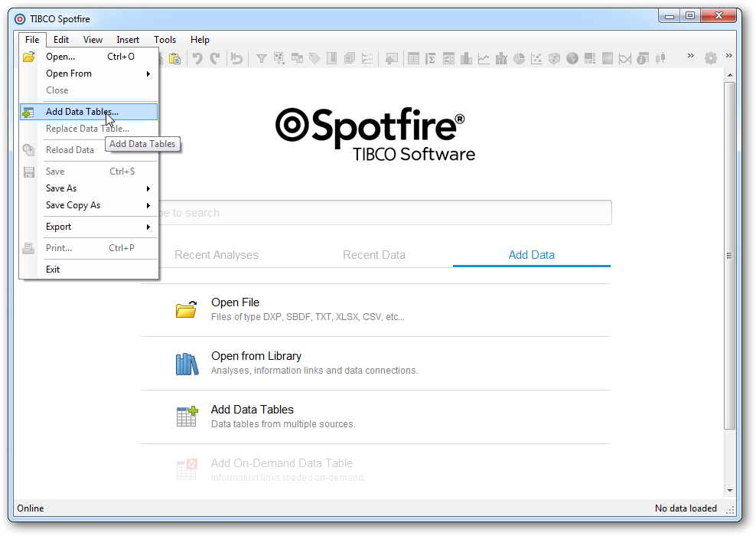Viewport: 756px width, 536px height.
Task: Switch to the Recent Data tab
Action: 373,255
